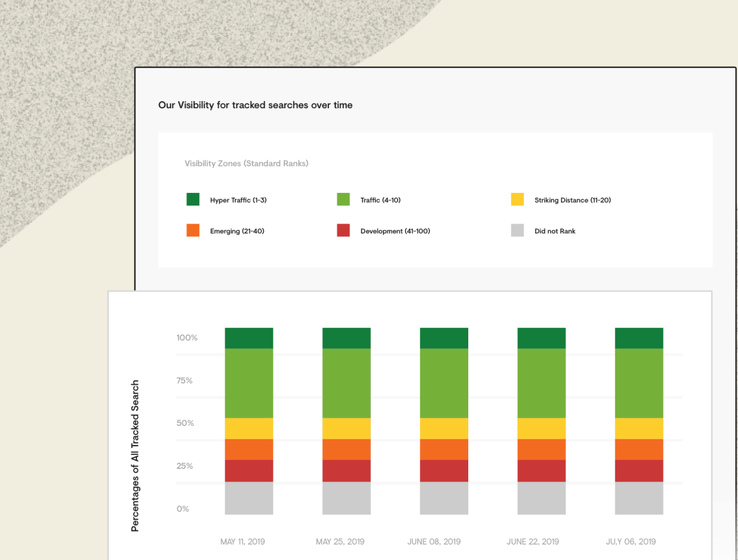Click the dark green segment of May 11 bar
738x560 pixels.
pyautogui.click(x=249, y=338)
